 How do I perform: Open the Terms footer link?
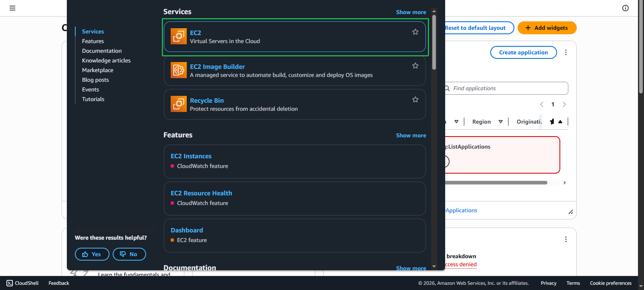point(573,283)
